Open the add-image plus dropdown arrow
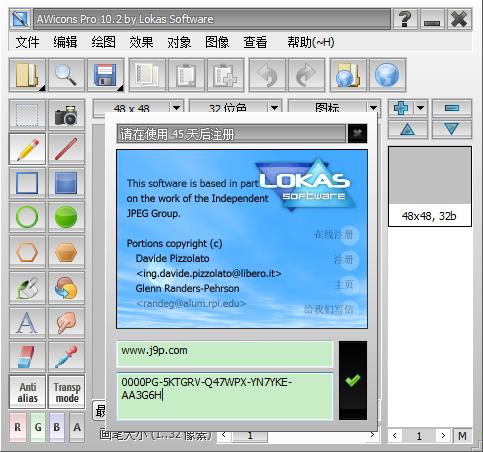483x452 pixels. pos(420,108)
